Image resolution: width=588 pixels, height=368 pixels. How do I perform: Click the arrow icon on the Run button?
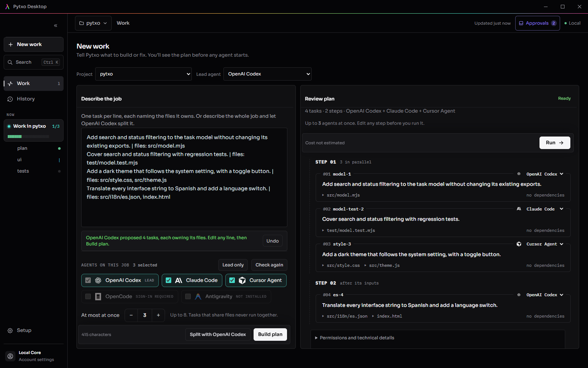tap(561, 143)
